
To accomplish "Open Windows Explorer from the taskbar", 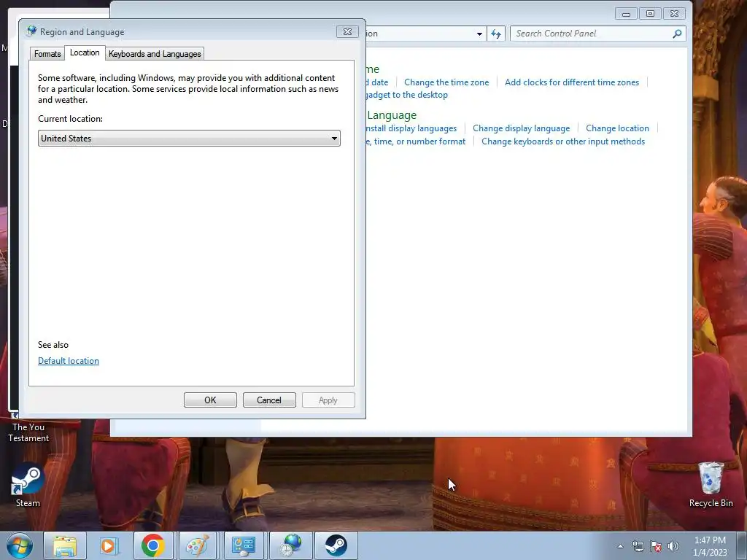I will pyautogui.click(x=65, y=545).
